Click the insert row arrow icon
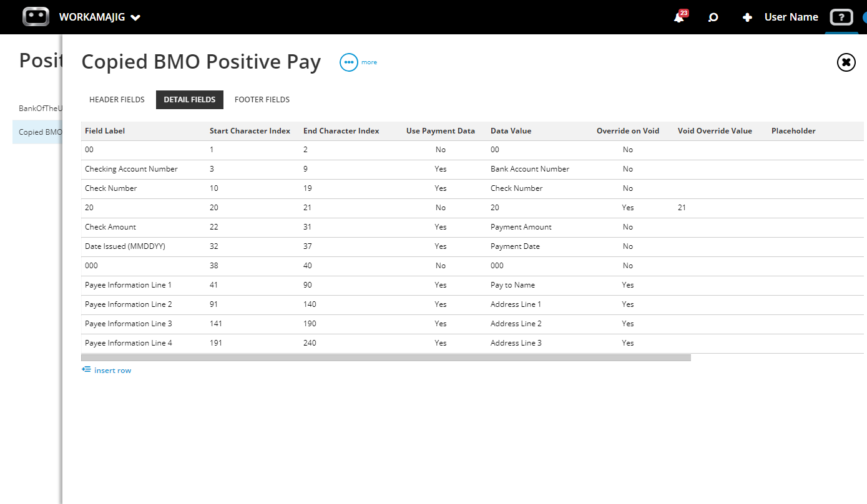This screenshot has width=867, height=504. point(86,369)
